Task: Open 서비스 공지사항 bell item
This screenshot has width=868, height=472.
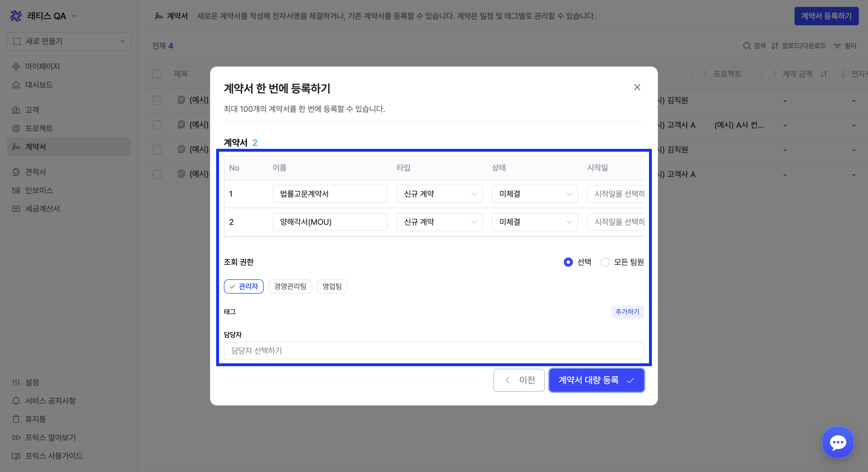Action: [x=50, y=401]
